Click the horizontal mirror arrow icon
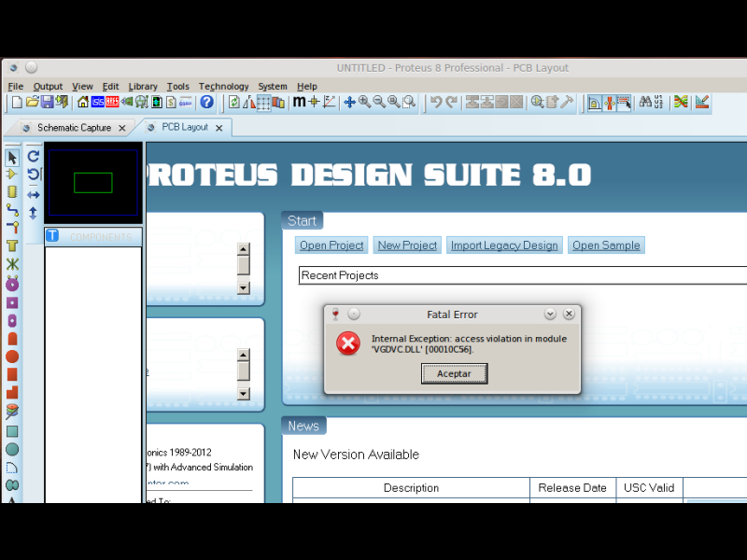The width and height of the screenshot is (747, 560). click(34, 194)
